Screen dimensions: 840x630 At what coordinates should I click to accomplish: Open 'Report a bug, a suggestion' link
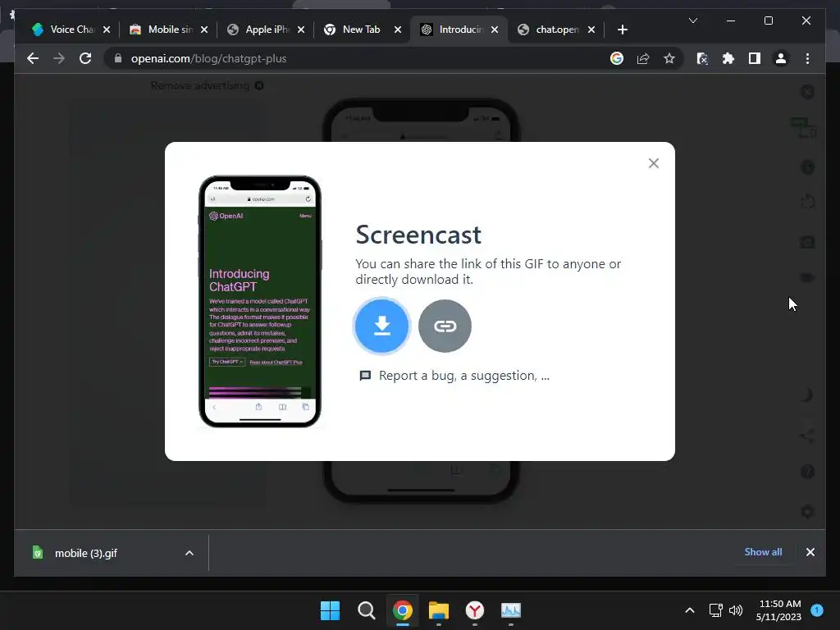454,376
